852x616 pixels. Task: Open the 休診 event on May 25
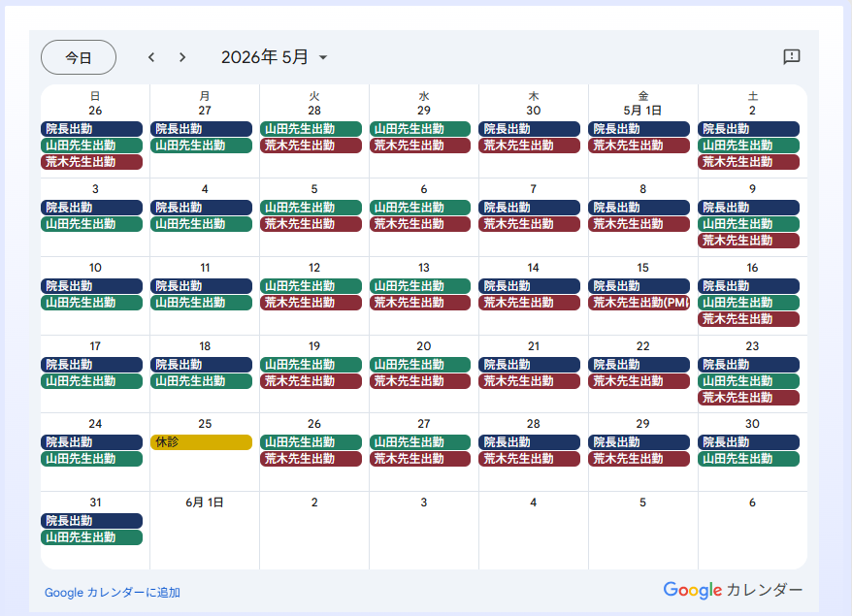click(x=201, y=442)
